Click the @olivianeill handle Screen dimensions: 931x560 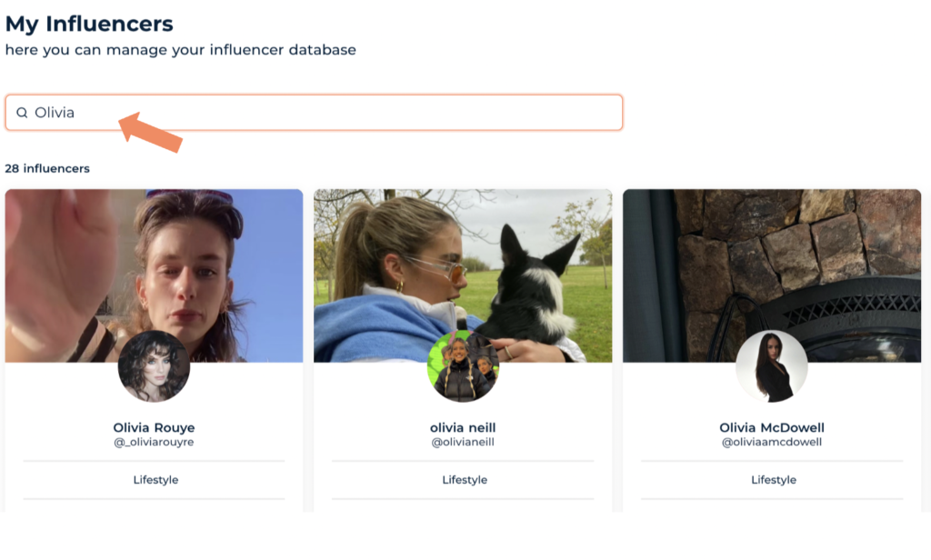(x=463, y=443)
